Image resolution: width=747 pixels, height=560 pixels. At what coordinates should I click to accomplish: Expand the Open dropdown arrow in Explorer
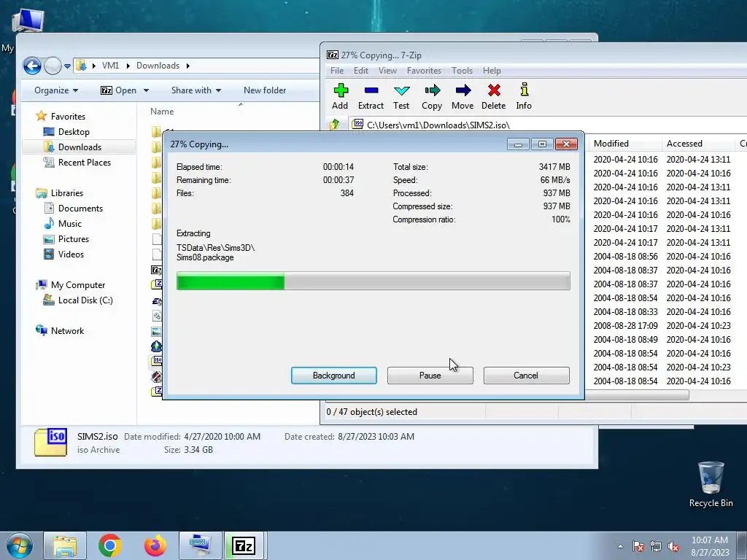pyautogui.click(x=146, y=90)
